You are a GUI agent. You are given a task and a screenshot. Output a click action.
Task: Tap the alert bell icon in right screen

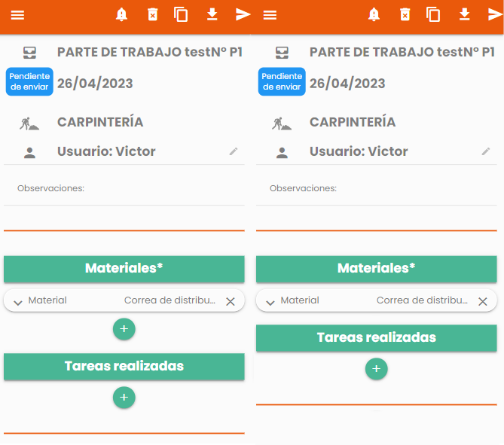pyautogui.click(x=374, y=14)
